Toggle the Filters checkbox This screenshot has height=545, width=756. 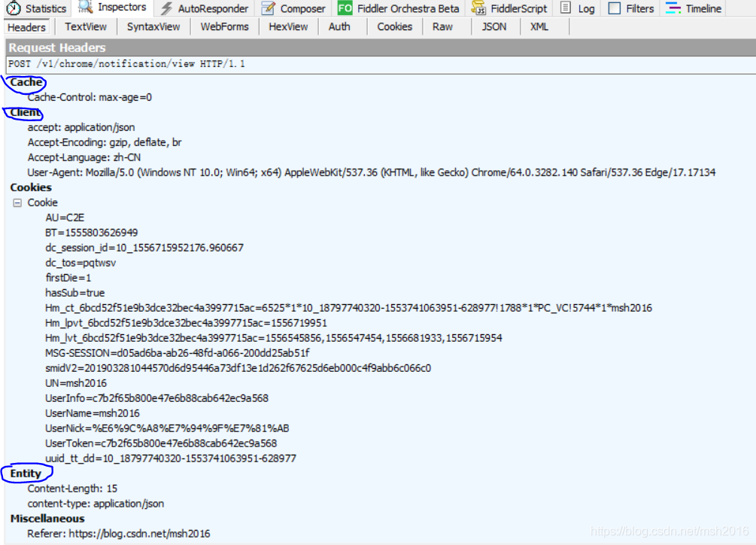[615, 8]
